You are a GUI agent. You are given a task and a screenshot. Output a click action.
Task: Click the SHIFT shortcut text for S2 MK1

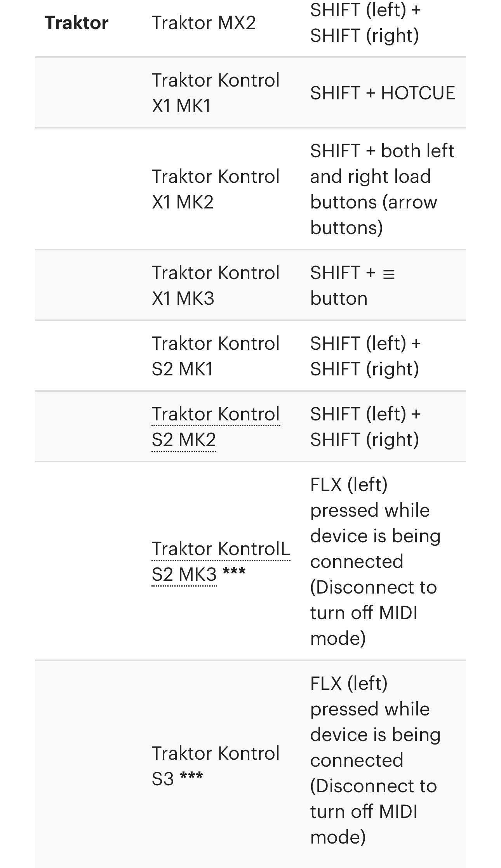pyautogui.click(x=365, y=356)
